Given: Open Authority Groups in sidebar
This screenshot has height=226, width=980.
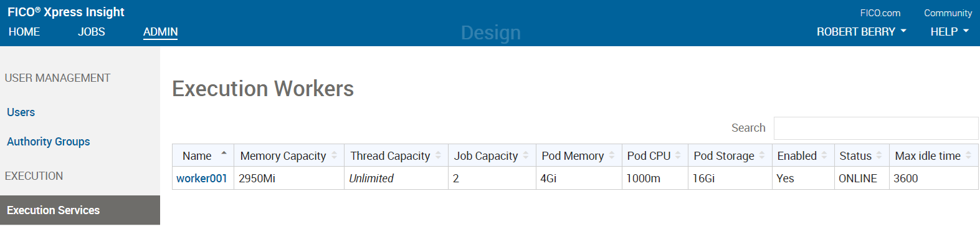Looking at the screenshot, I should 49,142.
